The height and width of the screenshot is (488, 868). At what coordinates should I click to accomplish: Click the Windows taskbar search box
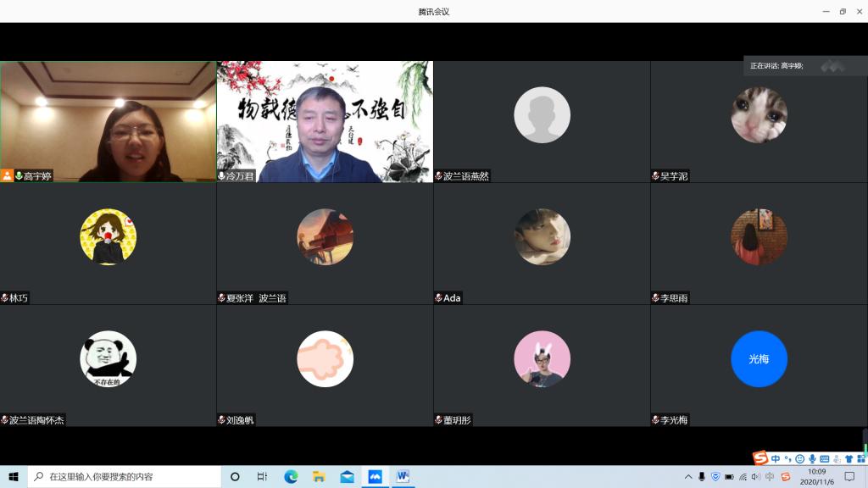124,476
